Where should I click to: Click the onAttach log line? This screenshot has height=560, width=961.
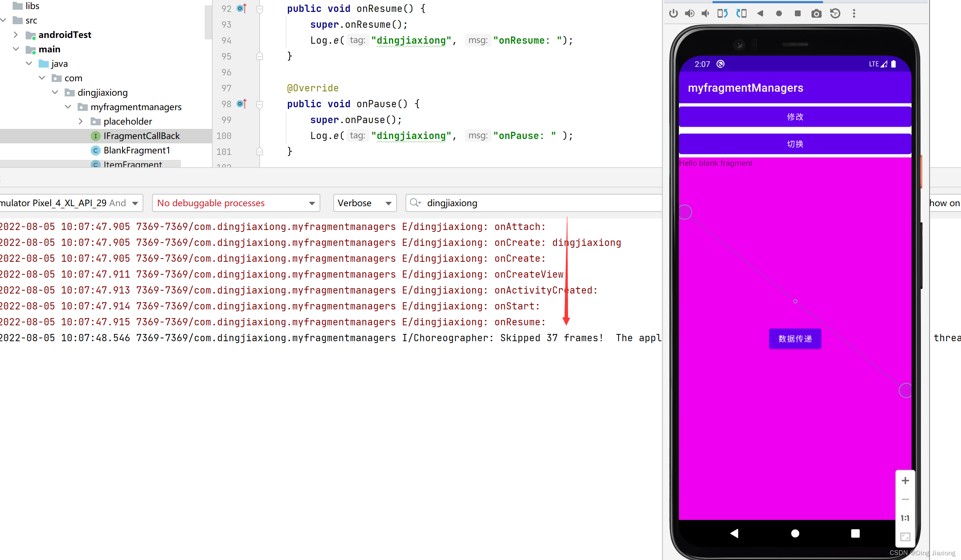[x=273, y=227]
